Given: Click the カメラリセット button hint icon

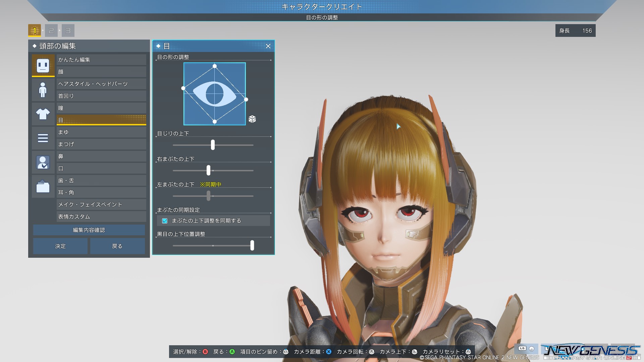Looking at the screenshot, I should pos(468,352).
